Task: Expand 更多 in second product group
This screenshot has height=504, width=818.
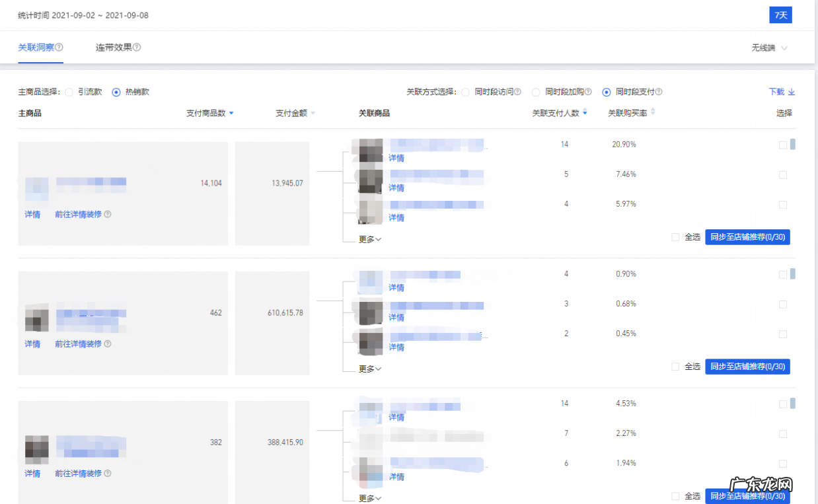Action: point(370,369)
